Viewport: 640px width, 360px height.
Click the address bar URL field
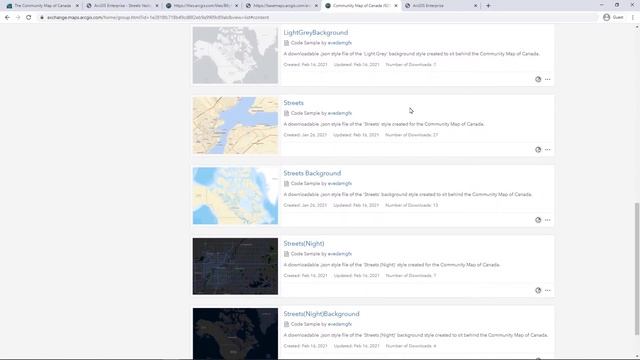pyautogui.click(x=317, y=18)
